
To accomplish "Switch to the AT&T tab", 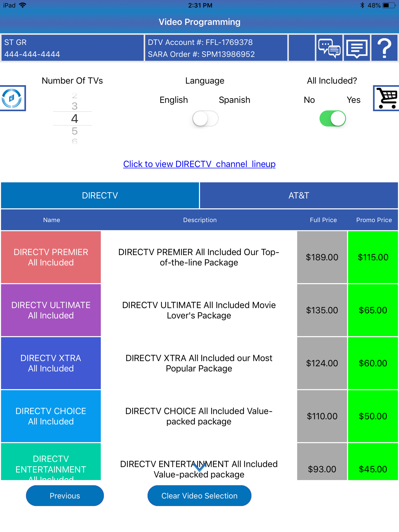I will (299, 195).
